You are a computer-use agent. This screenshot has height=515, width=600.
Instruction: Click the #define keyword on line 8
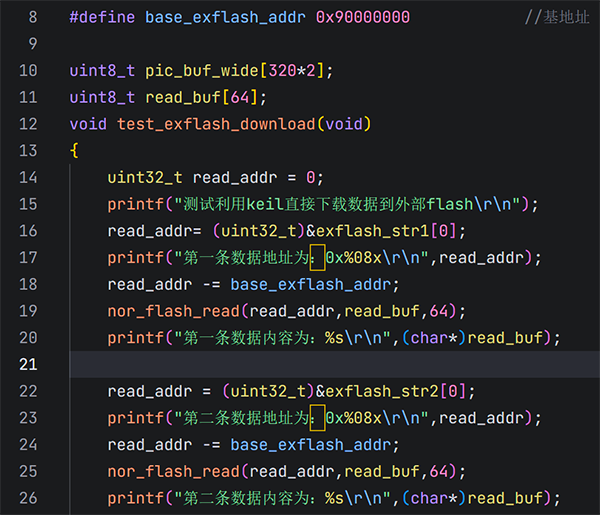pos(103,17)
